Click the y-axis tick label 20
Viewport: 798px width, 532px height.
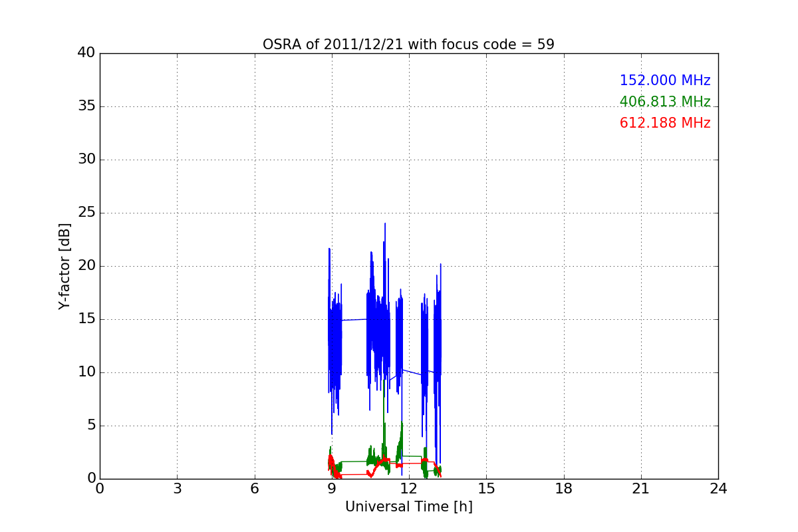[86, 266]
